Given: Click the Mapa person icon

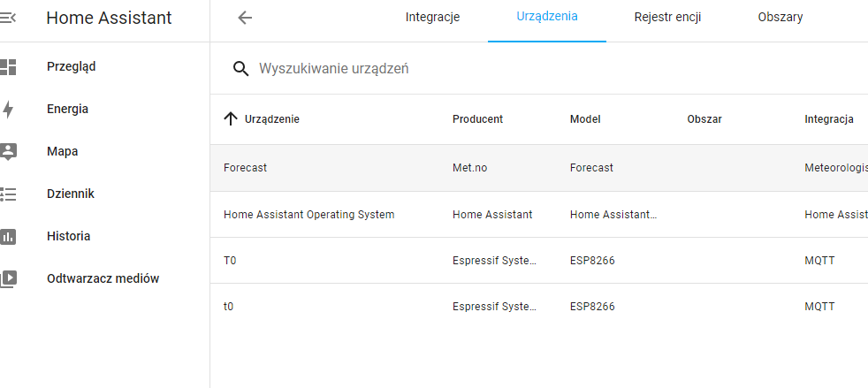Looking at the screenshot, I should pyautogui.click(x=8, y=152).
